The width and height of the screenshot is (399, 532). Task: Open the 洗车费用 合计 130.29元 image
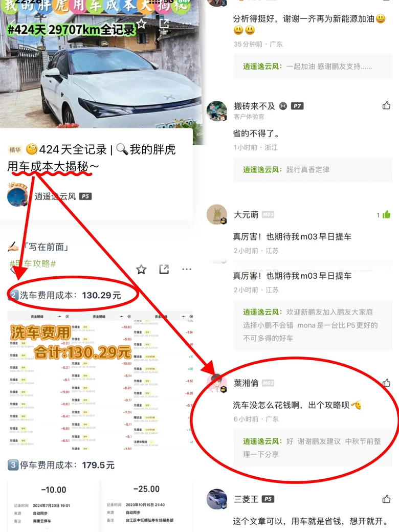tap(100, 380)
